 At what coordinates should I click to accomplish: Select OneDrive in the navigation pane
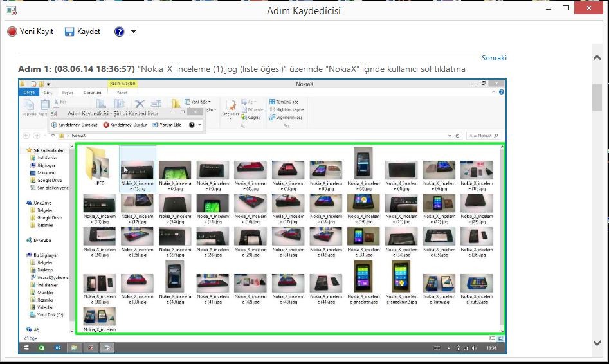[x=42, y=203]
